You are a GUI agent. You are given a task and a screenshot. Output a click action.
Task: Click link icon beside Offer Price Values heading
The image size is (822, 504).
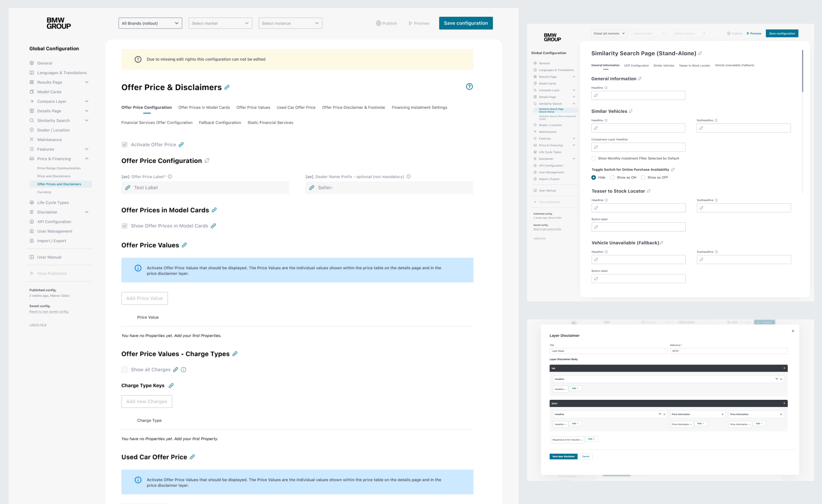(184, 245)
